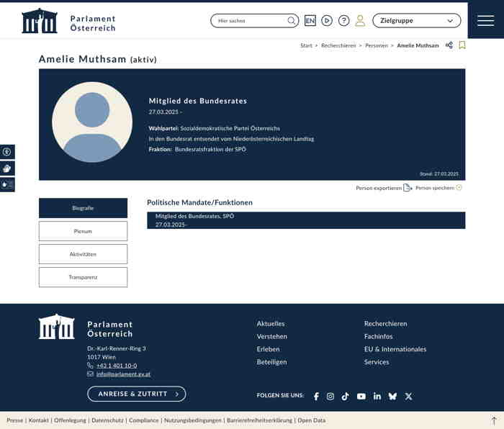Click the 'Stand: 27.03.2025' text
This screenshot has width=504, height=429.
click(439, 174)
